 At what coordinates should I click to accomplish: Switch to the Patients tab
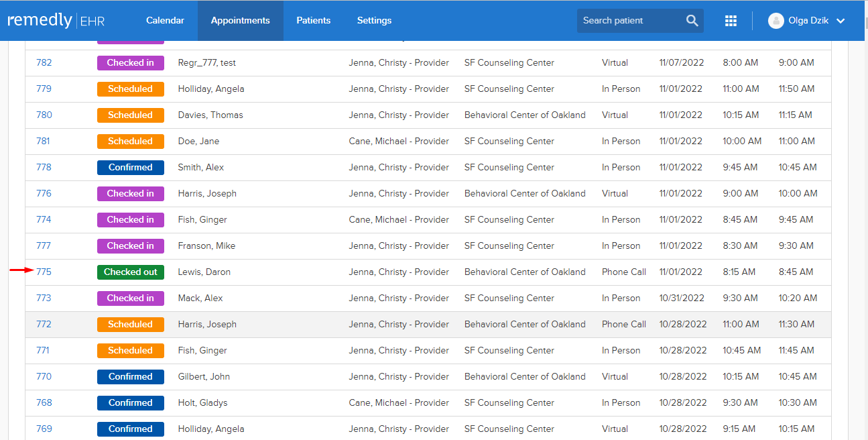[314, 21]
